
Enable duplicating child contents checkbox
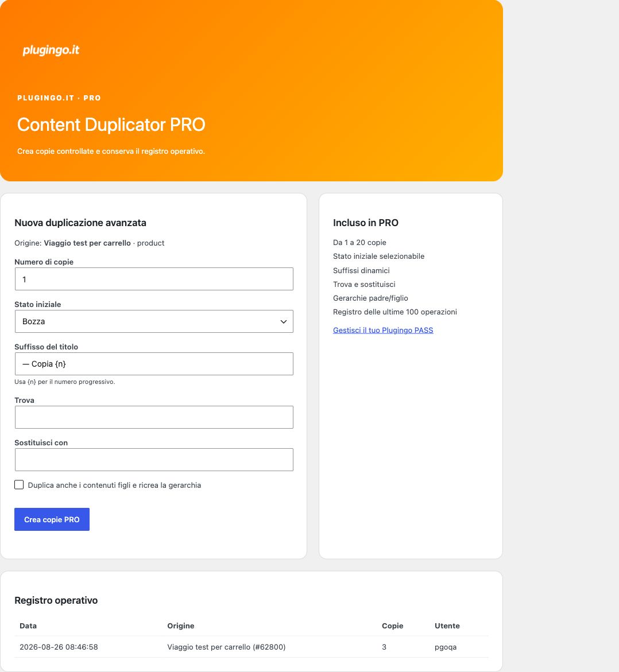pos(19,485)
